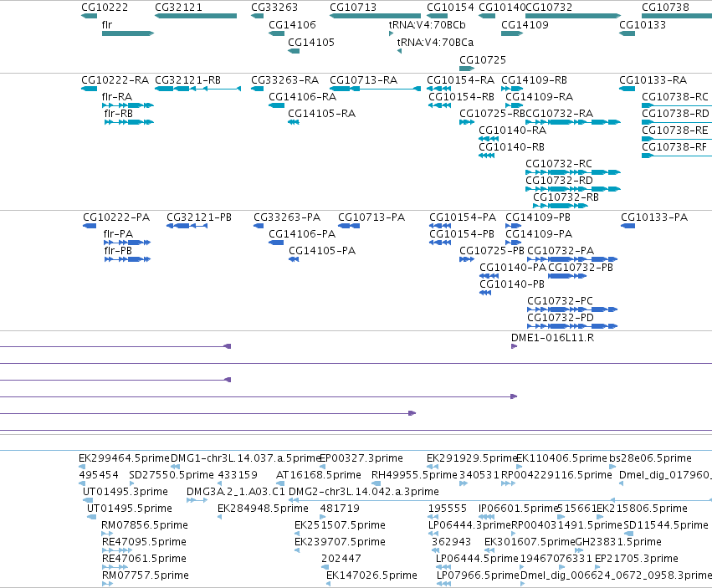Click protein CG32121-PB
The width and height of the screenshot is (712, 588).
tap(199, 217)
